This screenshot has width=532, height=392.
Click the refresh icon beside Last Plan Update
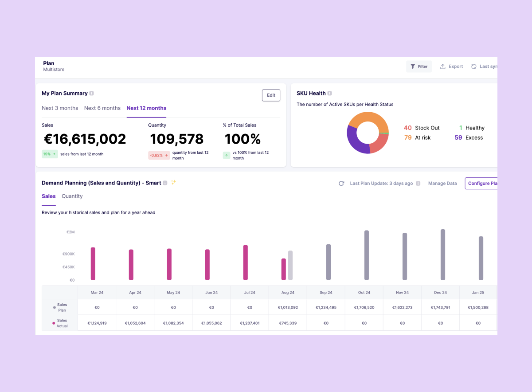(341, 183)
